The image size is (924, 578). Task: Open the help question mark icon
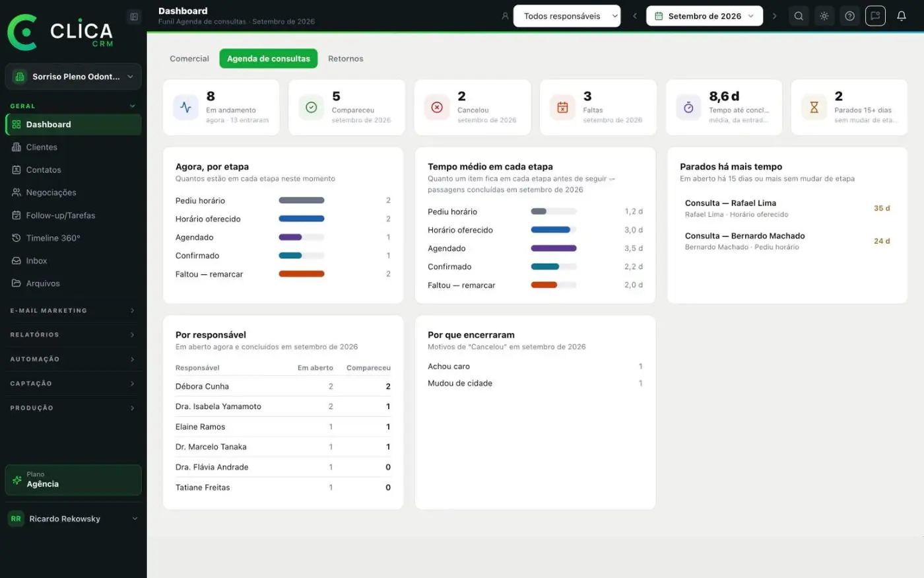coord(850,16)
